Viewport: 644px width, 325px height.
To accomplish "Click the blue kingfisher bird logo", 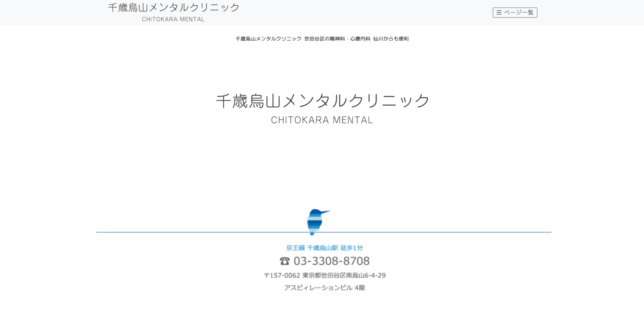I will coord(318,222).
